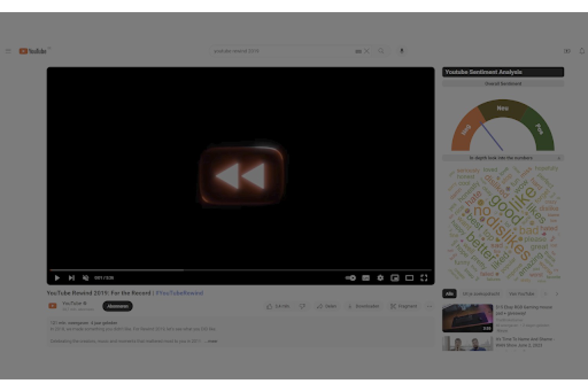Open the RGB gaming mouse pad thumbnail

coord(467,318)
